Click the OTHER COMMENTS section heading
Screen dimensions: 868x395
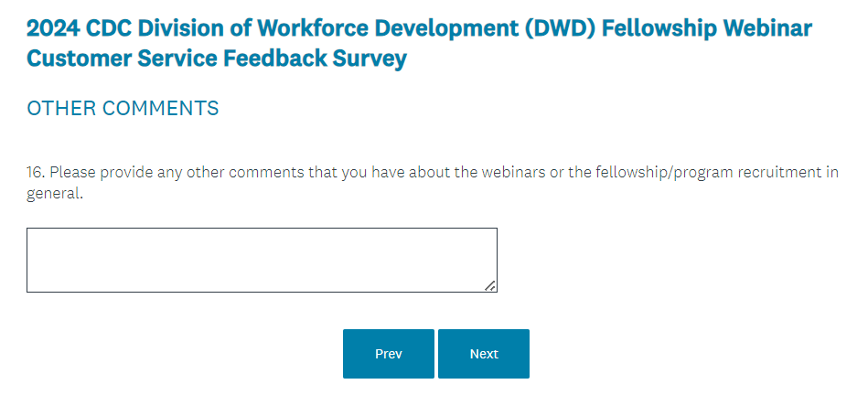tap(123, 109)
